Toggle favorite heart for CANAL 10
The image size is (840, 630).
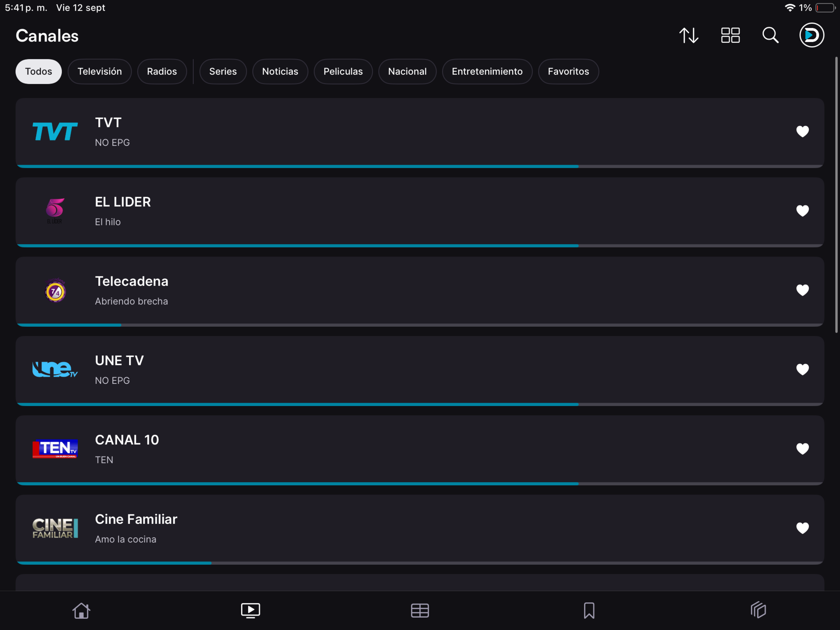pyautogui.click(x=802, y=449)
